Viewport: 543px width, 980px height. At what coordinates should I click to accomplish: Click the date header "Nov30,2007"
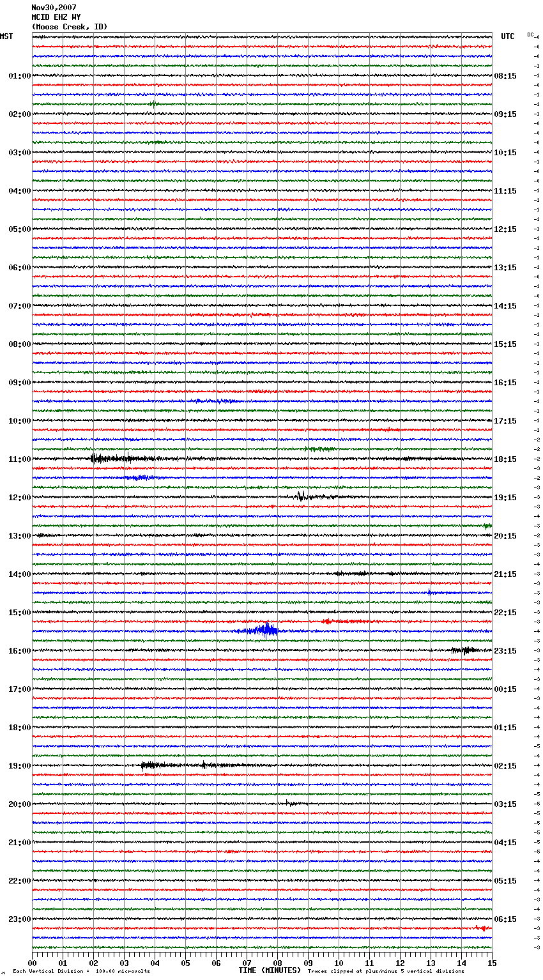[54, 8]
